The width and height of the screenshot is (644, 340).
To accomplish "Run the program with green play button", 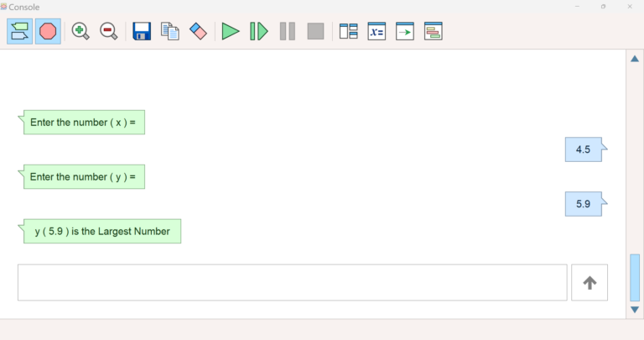I will [231, 31].
